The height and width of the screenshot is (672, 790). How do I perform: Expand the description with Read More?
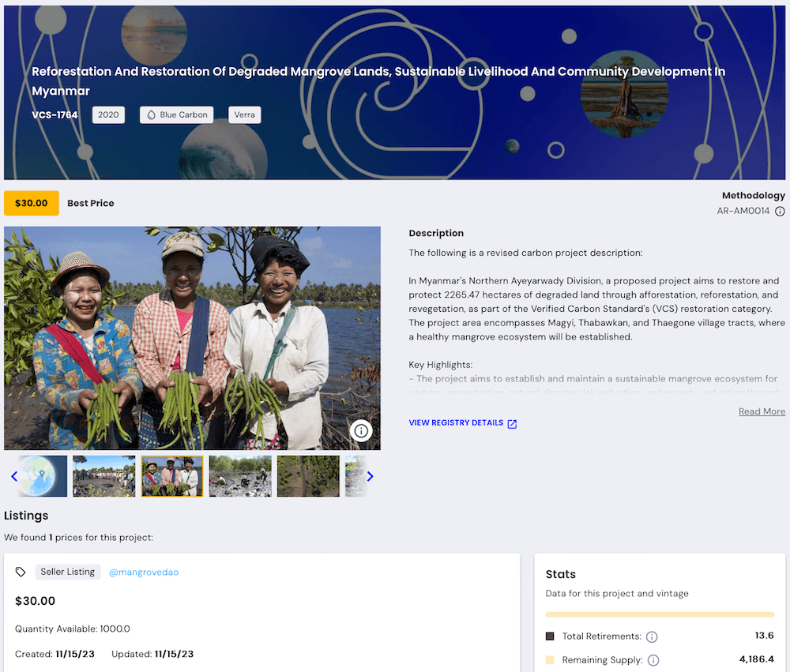[x=762, y=411]
